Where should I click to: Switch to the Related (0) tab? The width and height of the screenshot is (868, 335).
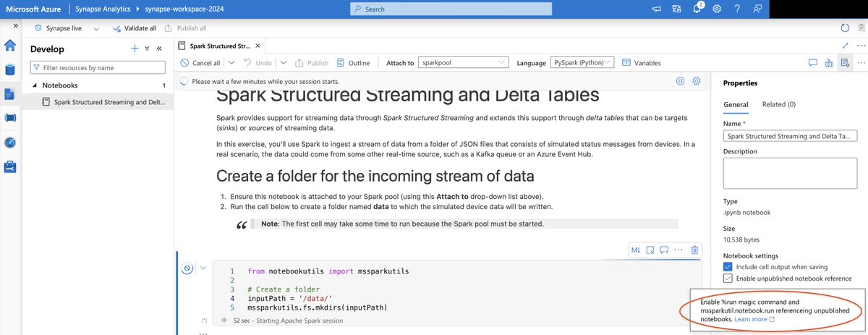click(x=779, y=104)
